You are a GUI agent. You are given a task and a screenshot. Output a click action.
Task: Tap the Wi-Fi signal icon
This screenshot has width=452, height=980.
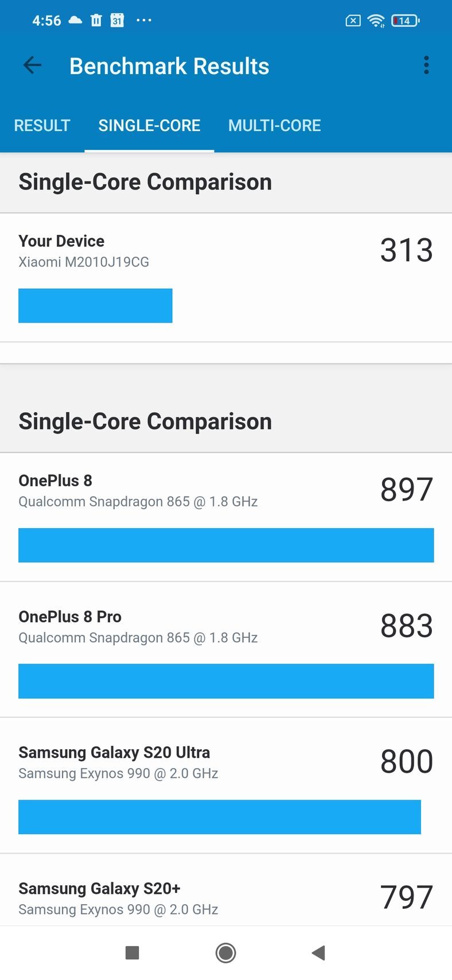(x=376, y=21)
